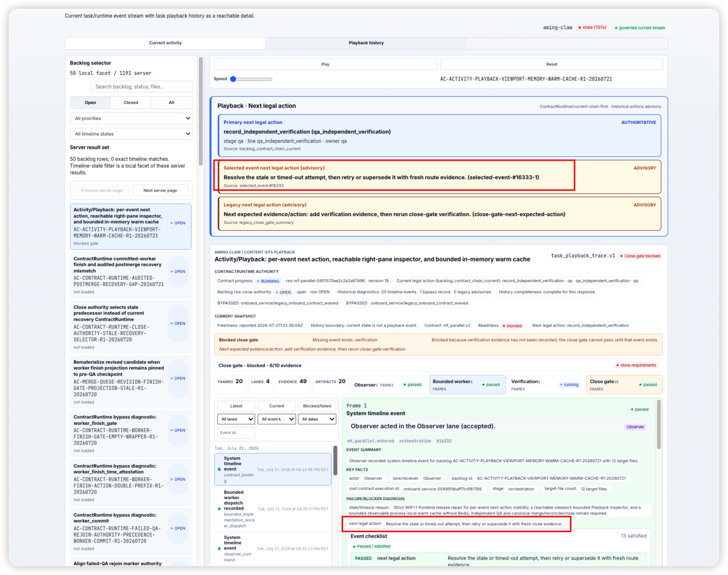This screenshot has width=728, height=575.
Task: Open the All dates dropdown
Action: (x=317, y=419)
